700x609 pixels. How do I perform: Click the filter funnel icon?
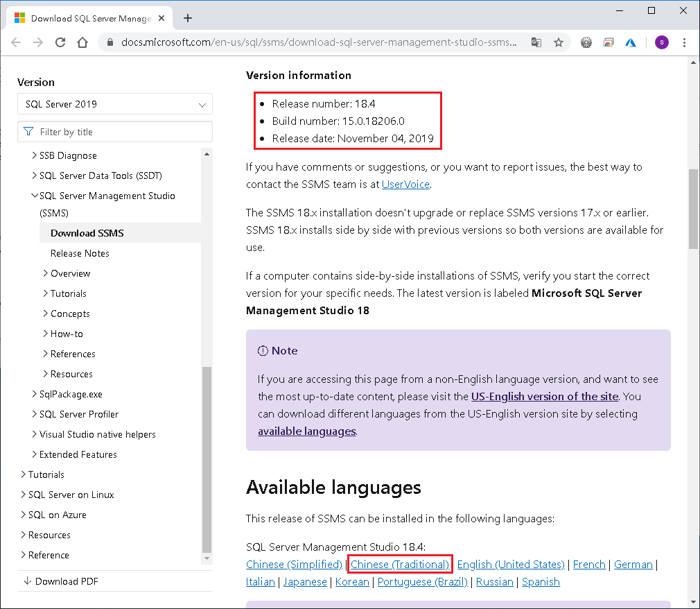point(28,131)
